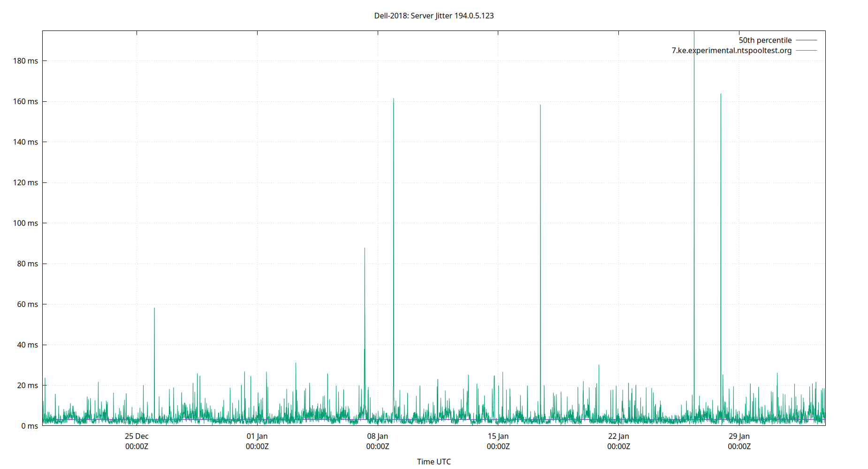868x469 pixels.
Task: Click the 0 ms y-axis tick label
Action: (30, 426)
